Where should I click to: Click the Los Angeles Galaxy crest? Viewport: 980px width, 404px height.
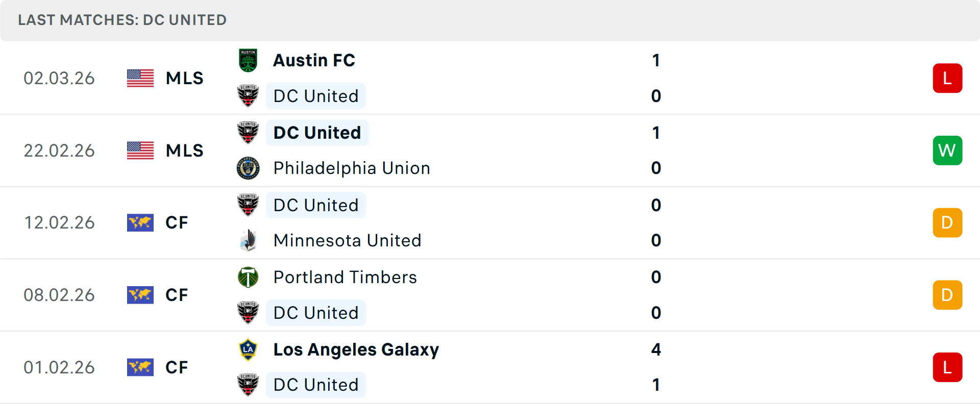pos(249,349)
